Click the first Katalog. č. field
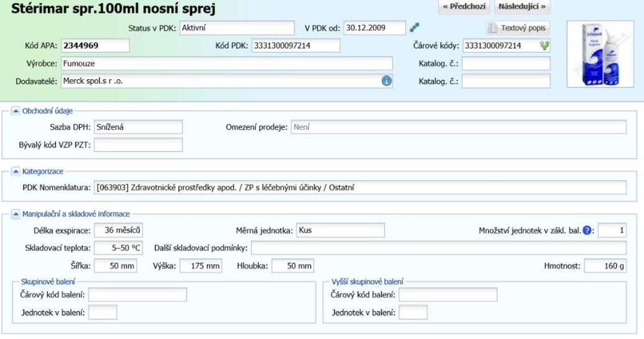 pyautogui.click(x=506, y=64)
